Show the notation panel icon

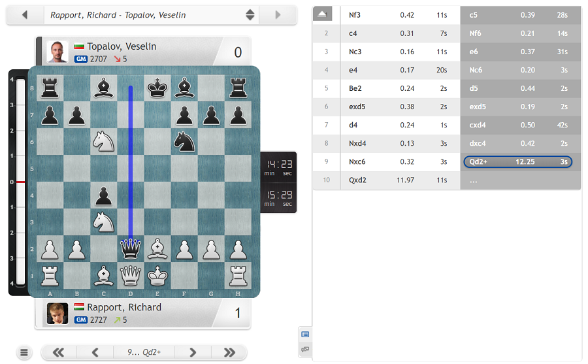(305, 334)
